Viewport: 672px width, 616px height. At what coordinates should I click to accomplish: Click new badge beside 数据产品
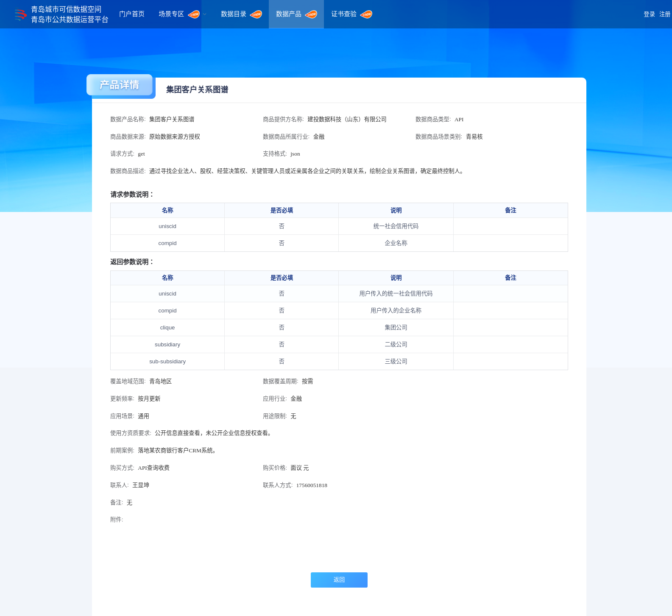311,14
